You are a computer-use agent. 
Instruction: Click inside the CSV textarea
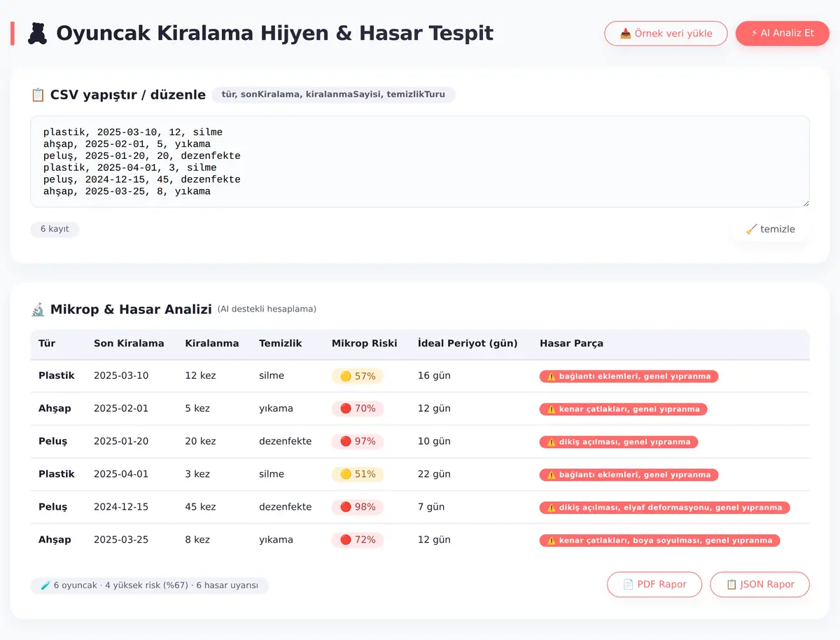coord(420,162)
